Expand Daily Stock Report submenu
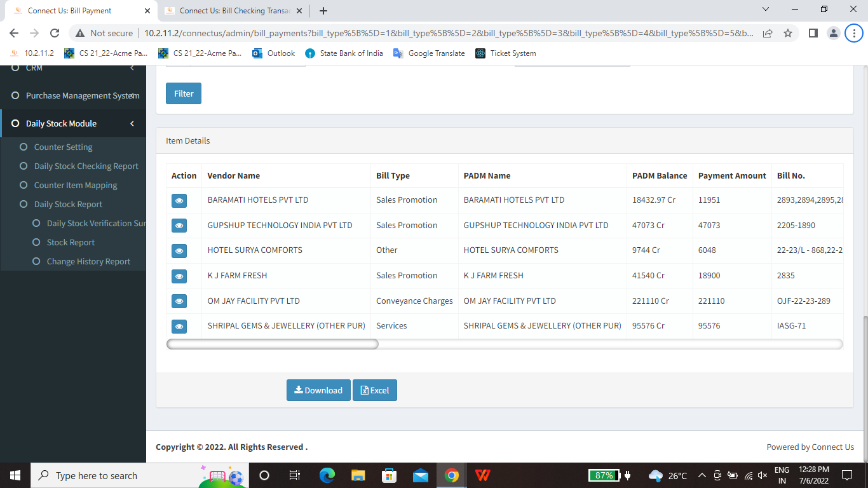Viewport: 868px width, 488px height. click(x=68, y=204)
